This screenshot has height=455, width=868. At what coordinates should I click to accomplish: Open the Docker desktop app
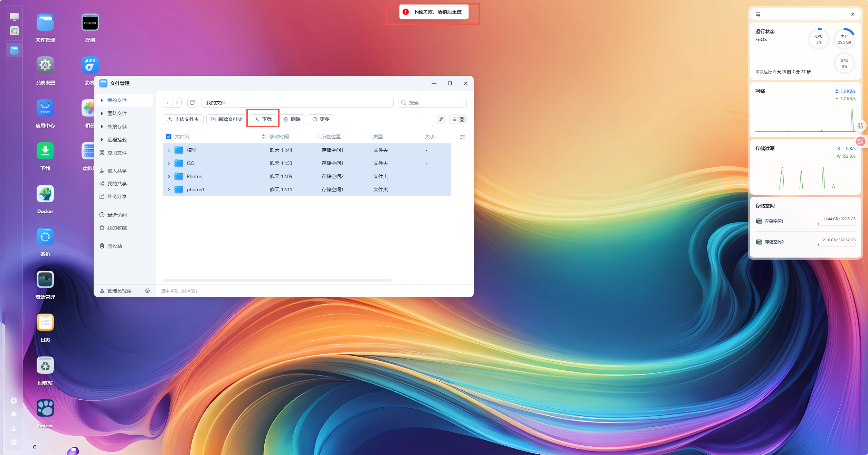coord(45,194)
